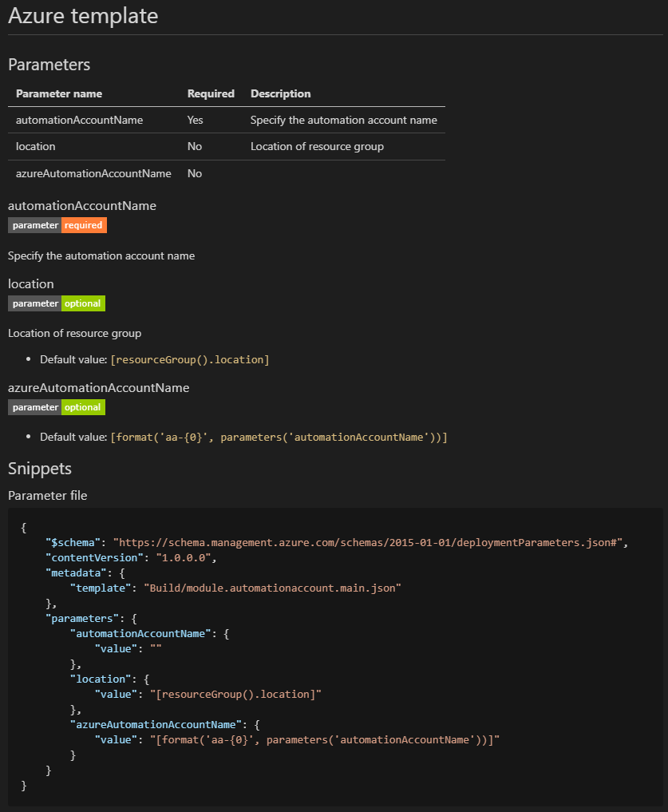Select azureAutomationAccountName cell in the table
The image size is (668, 812).
click(x=93, y=173)
